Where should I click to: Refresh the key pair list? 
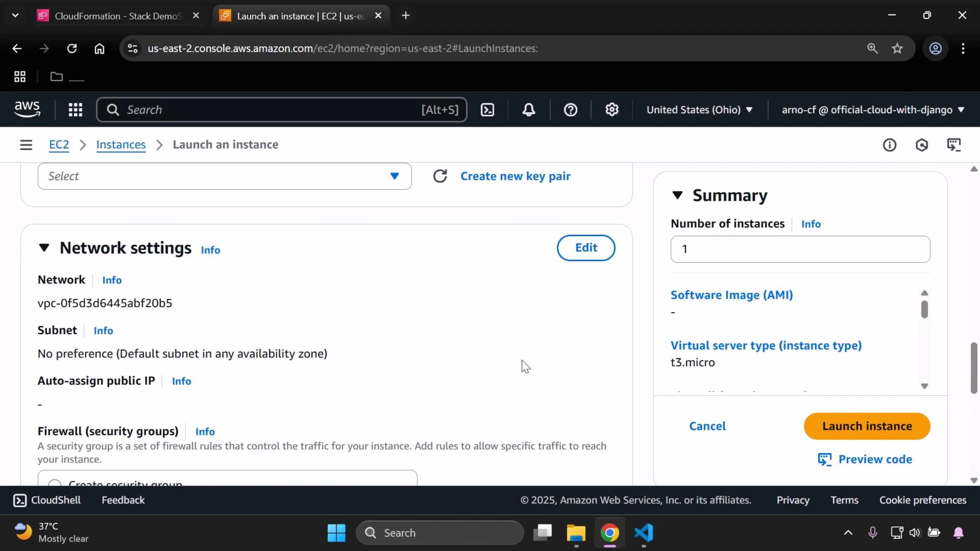pos(440,176)
